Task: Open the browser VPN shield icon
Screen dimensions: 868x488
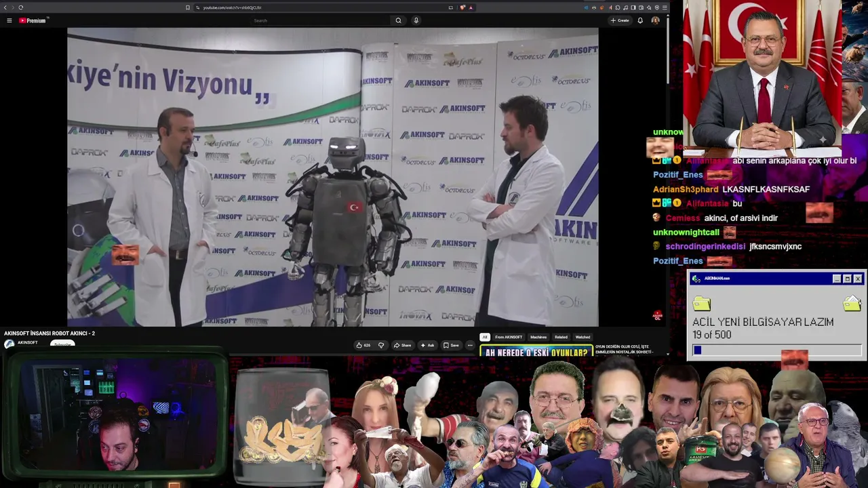Action: point(656,7)
